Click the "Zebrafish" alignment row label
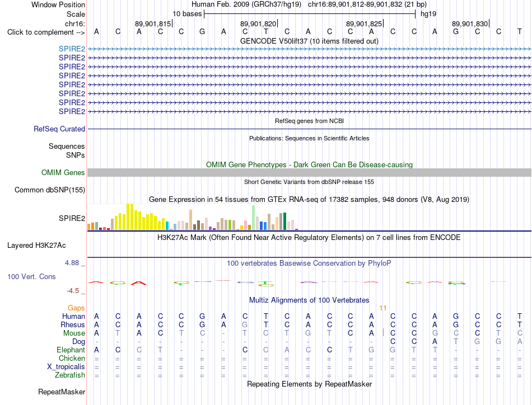Image resolution: width=532 pixels, height=405 pixels. 70,375
